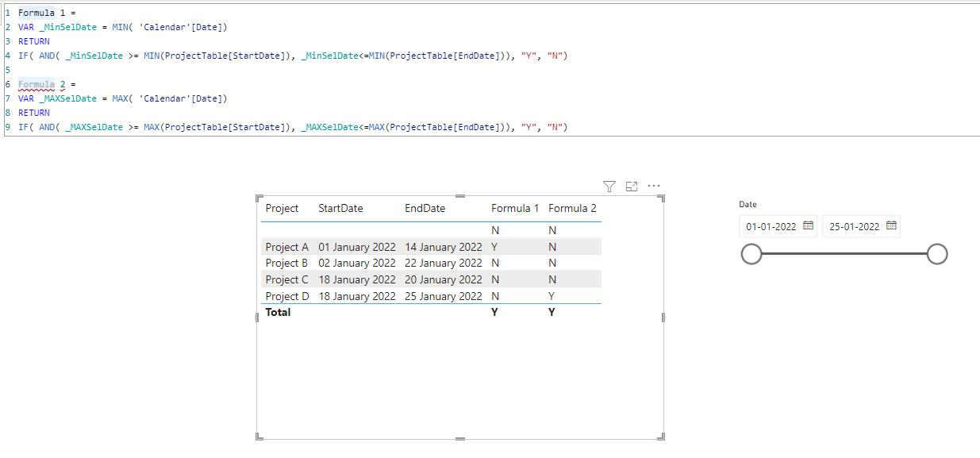The width and height of the screenshot is (980, 458).
Task: Sort by the StartDate column header
Action: tap(340, 208)
